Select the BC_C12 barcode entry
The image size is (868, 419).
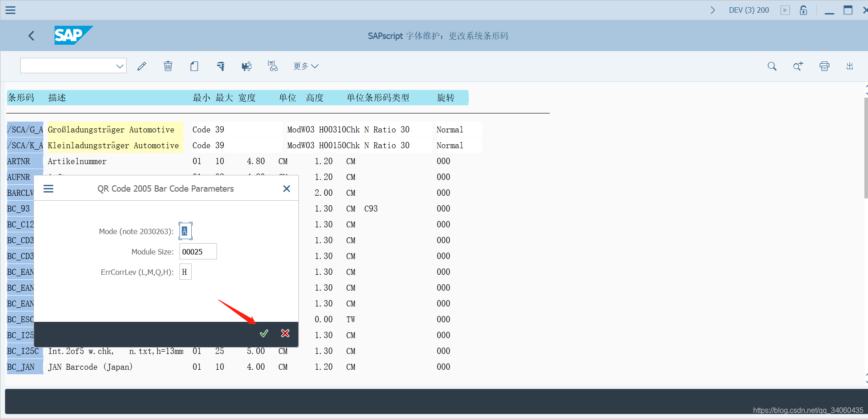click(x=20, y=225)
